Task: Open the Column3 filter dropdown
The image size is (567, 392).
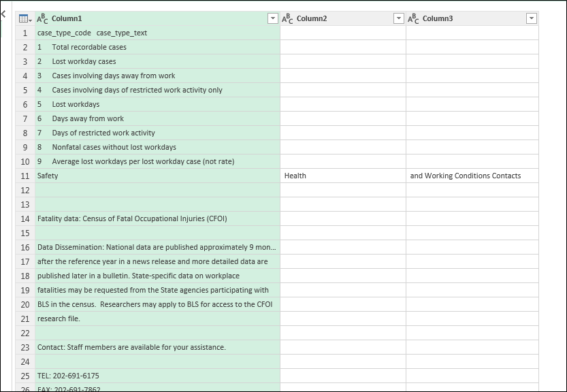Action: pyautogui.click(x=531, y=18)
